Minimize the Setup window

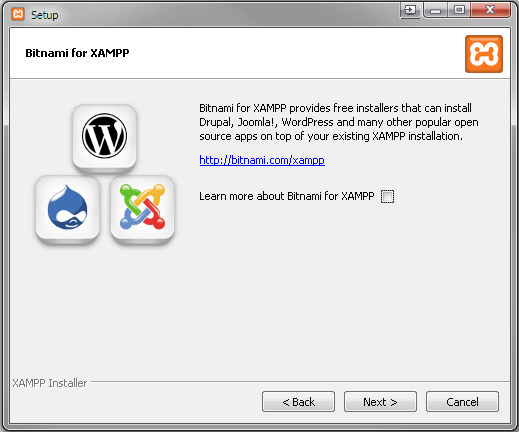pyautogui.click(x=435, y=10)
